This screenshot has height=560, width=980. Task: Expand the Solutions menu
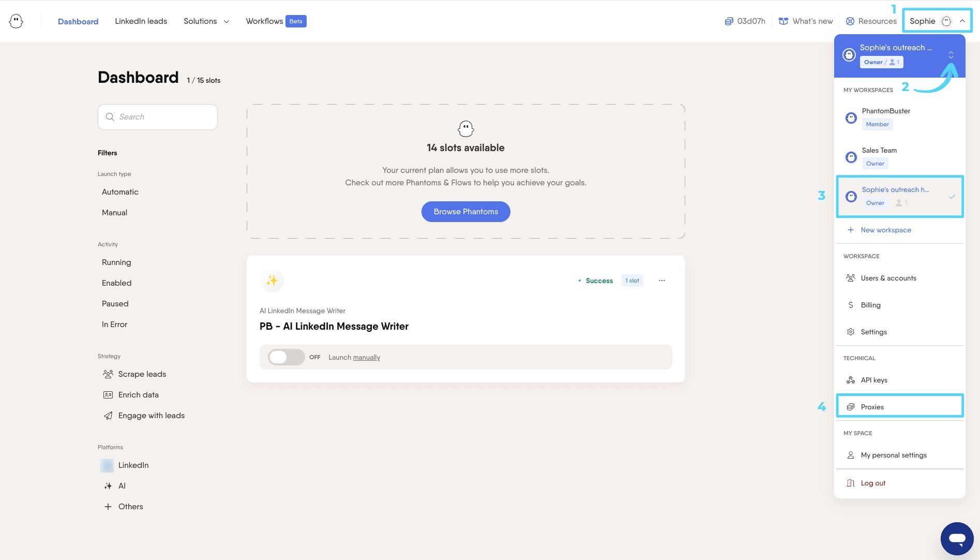pos(206,21)
